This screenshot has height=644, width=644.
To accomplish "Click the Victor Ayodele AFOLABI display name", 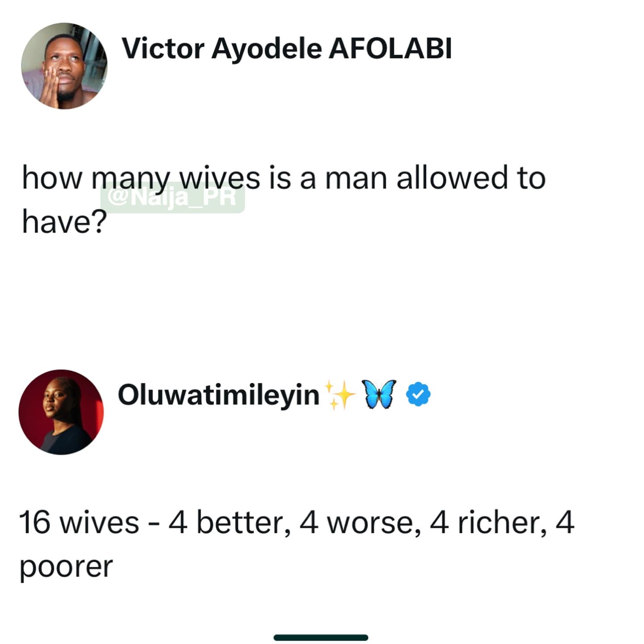I will coord(287,48).
